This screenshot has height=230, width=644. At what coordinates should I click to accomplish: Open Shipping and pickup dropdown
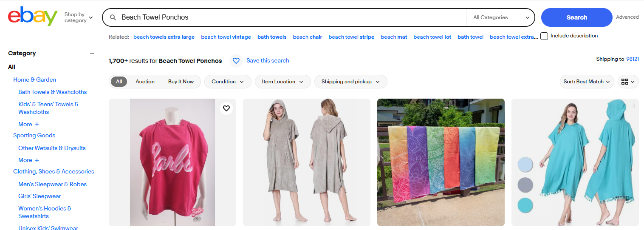coord(350,82)
